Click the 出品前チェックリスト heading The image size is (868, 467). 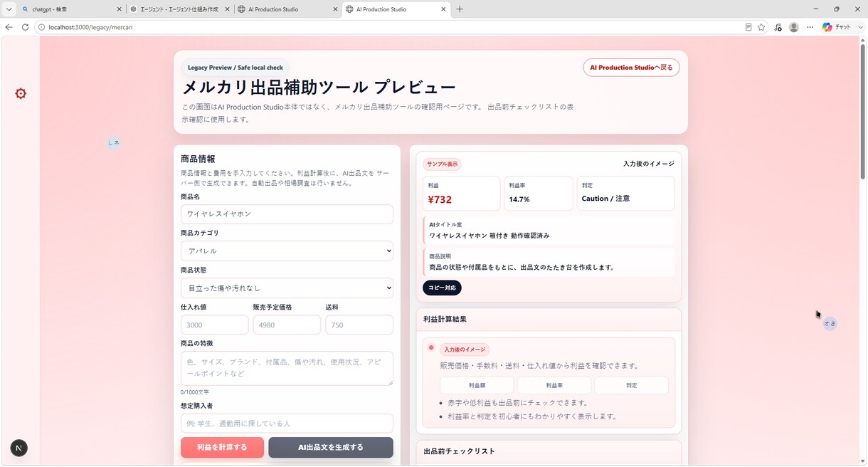pyautogui.click(x=459, y=451)
